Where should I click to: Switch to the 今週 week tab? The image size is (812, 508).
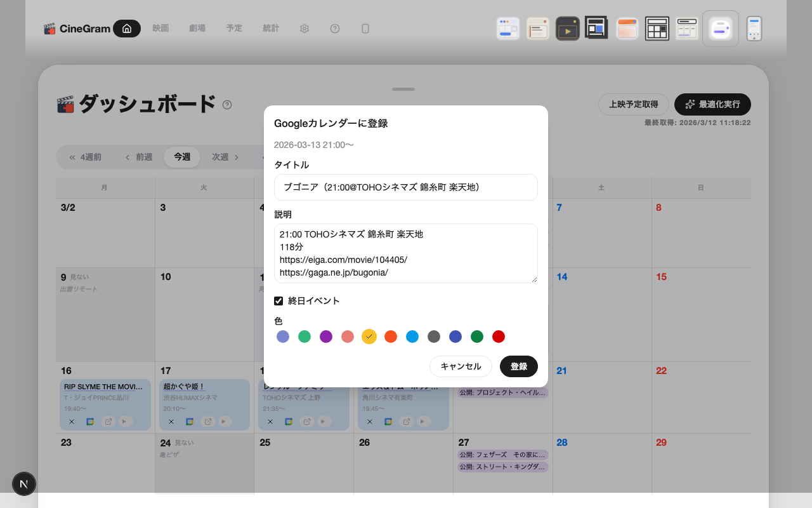pyautogui.click(x=182, y=157)
